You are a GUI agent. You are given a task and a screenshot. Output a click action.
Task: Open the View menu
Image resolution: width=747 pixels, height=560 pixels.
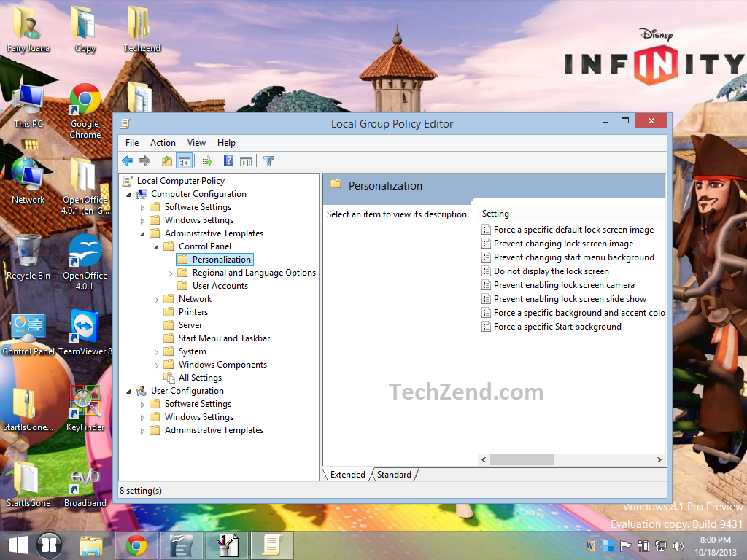(x=196, y=142)
